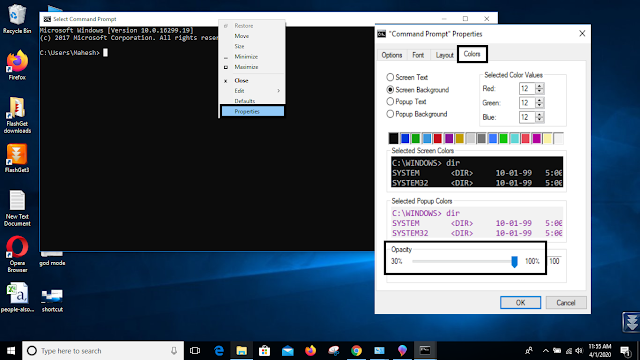Open the god mode desktop icon
Screen dimensions: 640x360
[x=52, y=259]
